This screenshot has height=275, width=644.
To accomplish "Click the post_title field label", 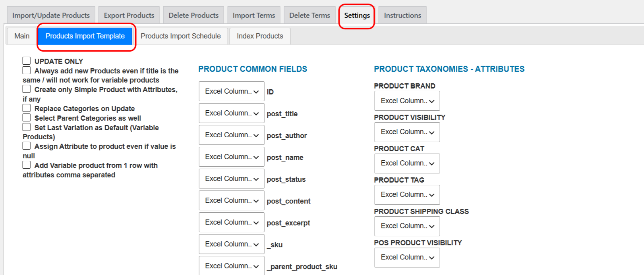I will 282,114.
